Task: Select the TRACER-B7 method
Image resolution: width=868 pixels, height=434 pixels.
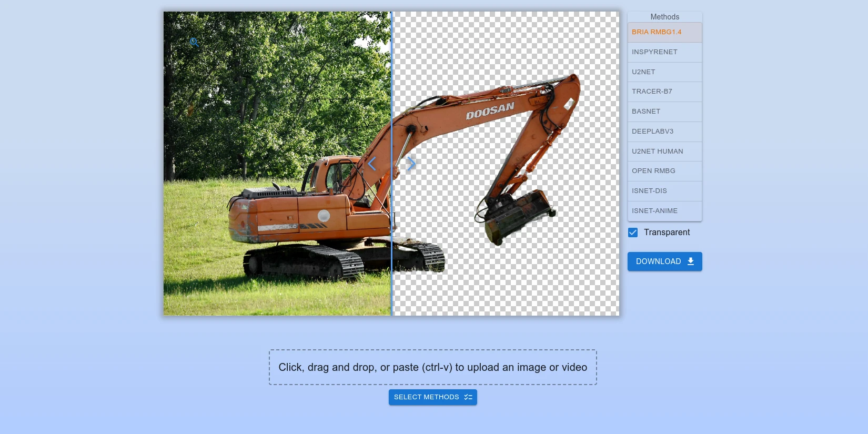Action: pyautogui.click(x=664, y=92)
